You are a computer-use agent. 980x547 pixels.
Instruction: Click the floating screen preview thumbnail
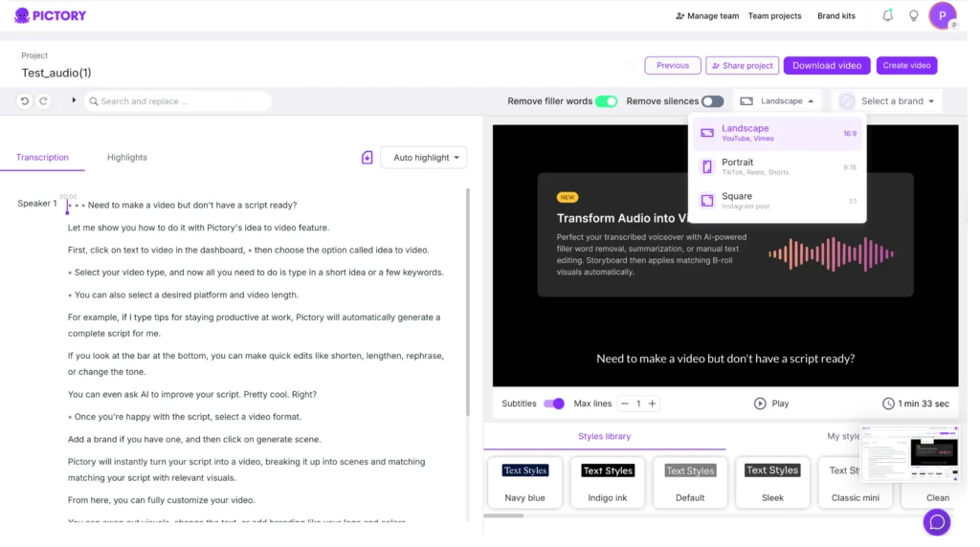point(909,454)
